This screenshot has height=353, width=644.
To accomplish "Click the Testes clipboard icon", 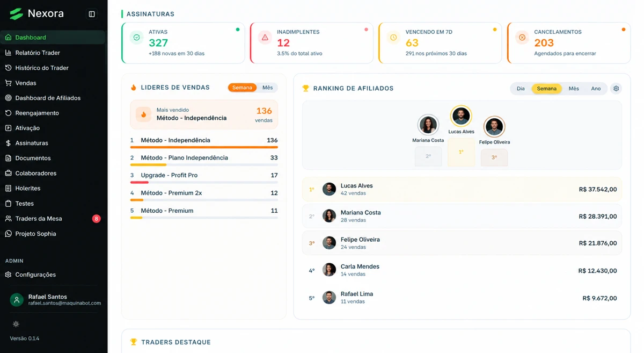I will [8, 204].
